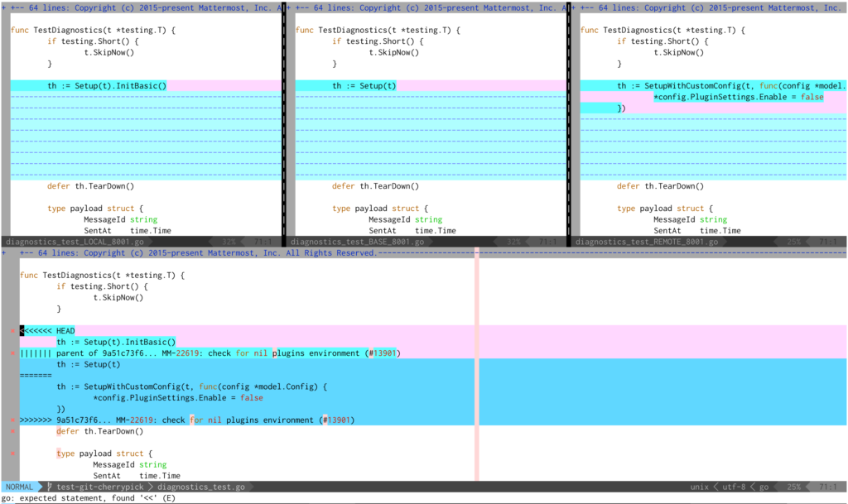Click th := Setup(t).InitBasic() in the LOCAL pane

[107, 85]
